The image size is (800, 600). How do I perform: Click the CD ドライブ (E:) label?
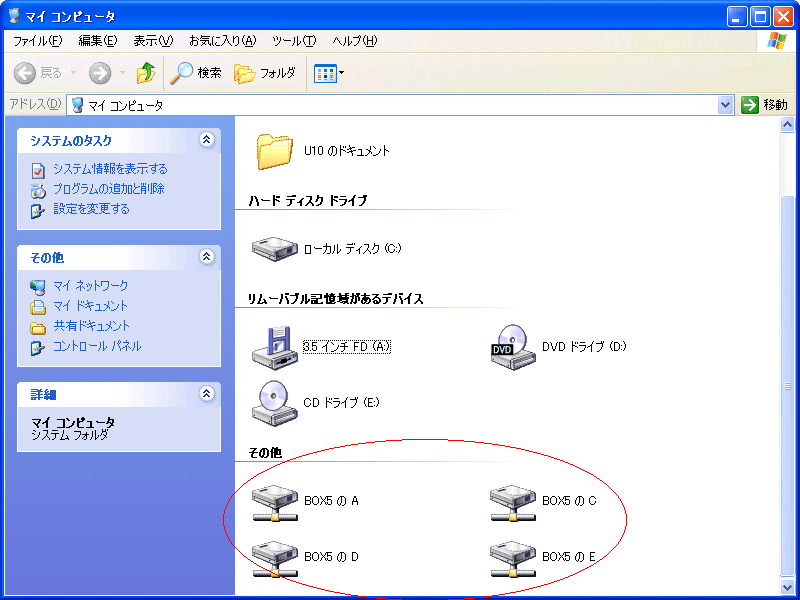tap(341, 403)
